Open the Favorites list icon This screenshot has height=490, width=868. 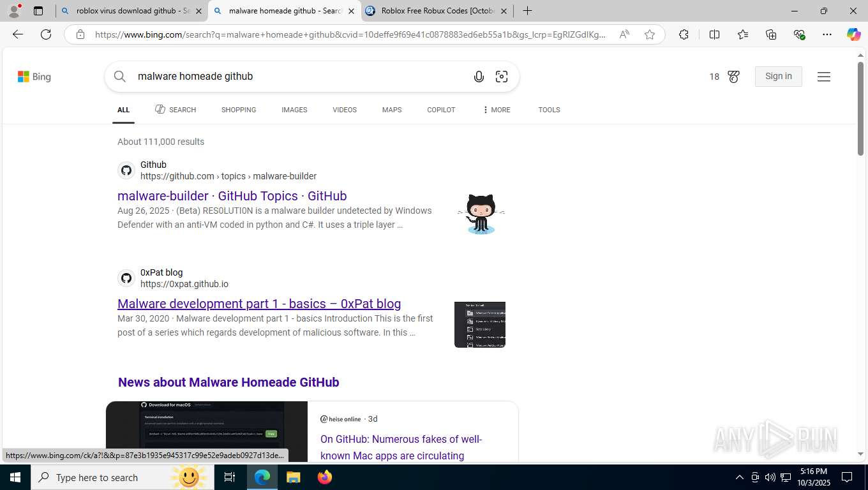coord(743,34)
